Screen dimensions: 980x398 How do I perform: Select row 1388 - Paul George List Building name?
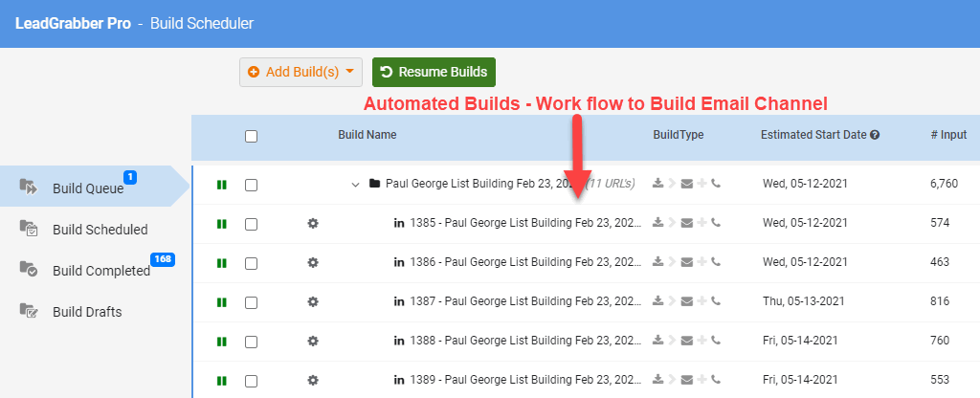(526, 341)
